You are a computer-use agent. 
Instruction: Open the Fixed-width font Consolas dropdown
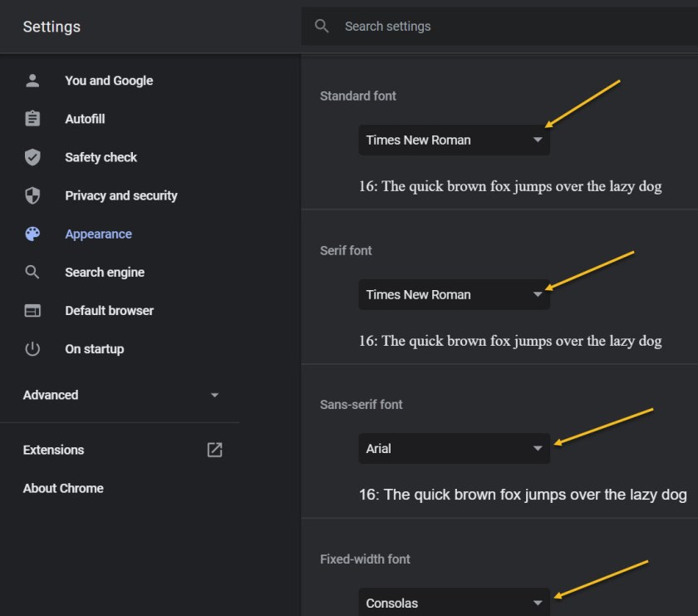pyautogui.click(x=454, y=603)
